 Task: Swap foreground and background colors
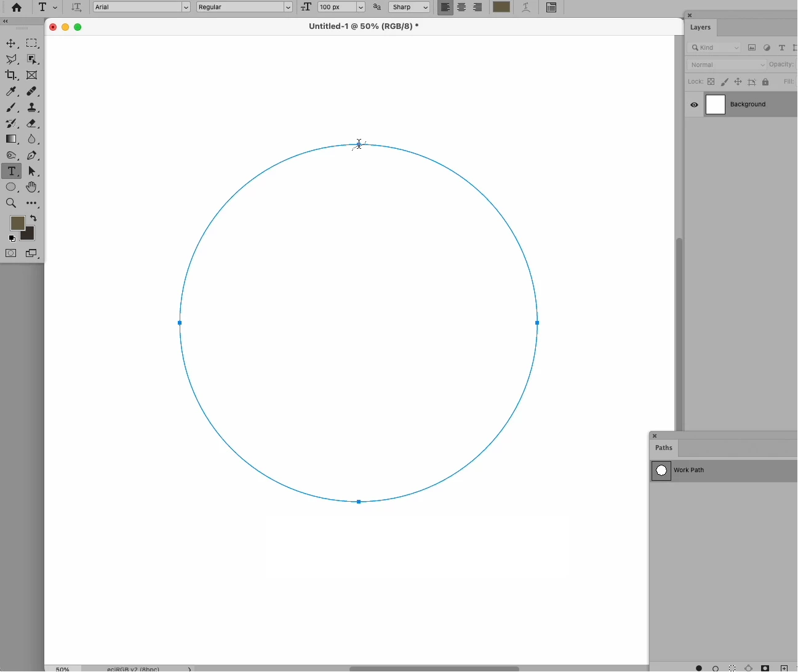click(34, 218)
